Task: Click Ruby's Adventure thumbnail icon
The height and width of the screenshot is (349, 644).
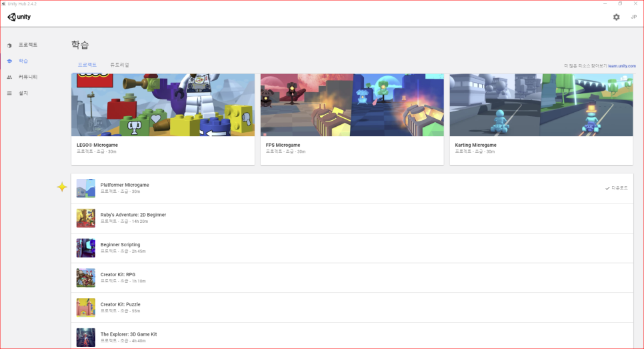Action: pyautogui.click(x=86, y=218)
